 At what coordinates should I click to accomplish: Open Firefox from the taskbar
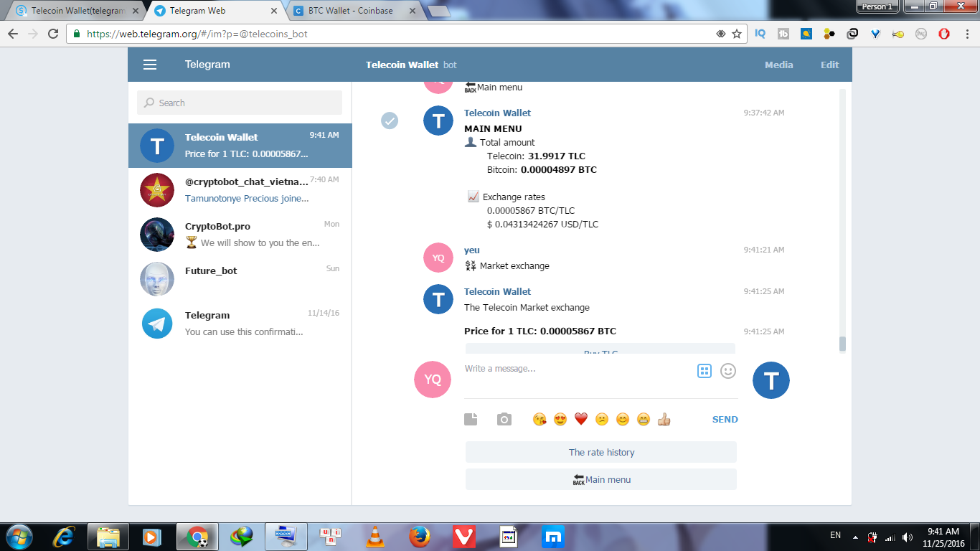click(419, 536)
